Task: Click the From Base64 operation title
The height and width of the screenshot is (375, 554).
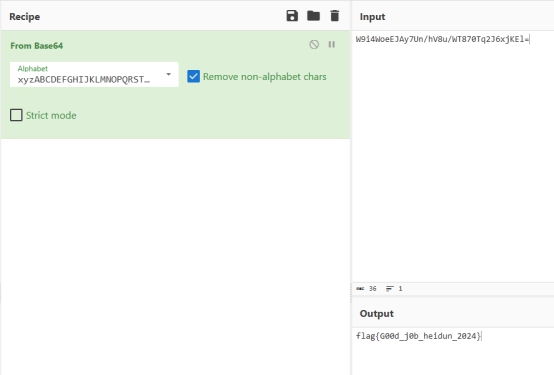Action: point(37,46)
